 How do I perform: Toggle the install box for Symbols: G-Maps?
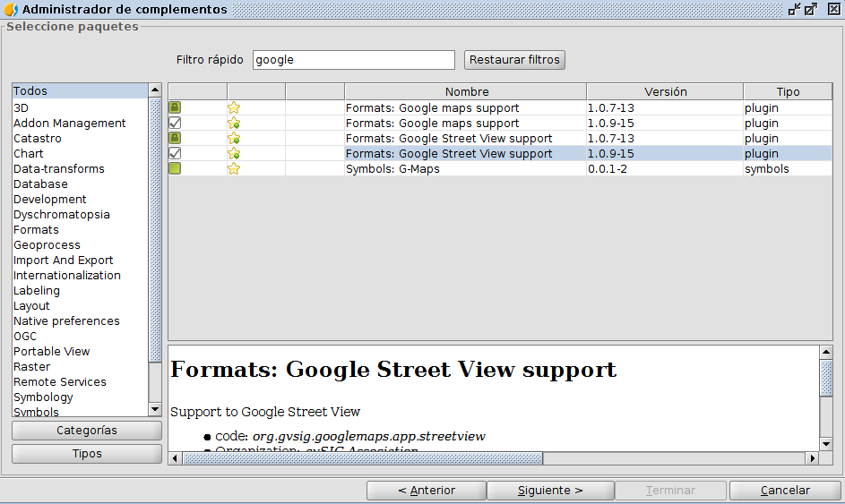pos(175,168)
